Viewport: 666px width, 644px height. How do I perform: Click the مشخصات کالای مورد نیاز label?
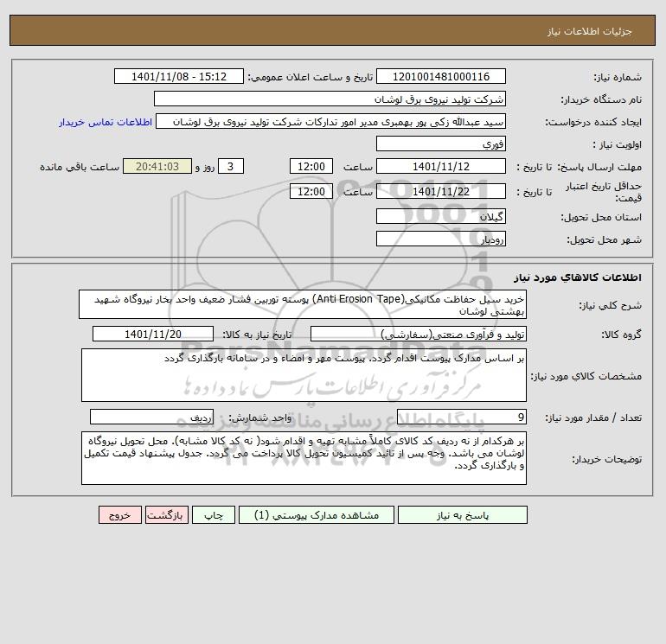(x=586, y=376)
